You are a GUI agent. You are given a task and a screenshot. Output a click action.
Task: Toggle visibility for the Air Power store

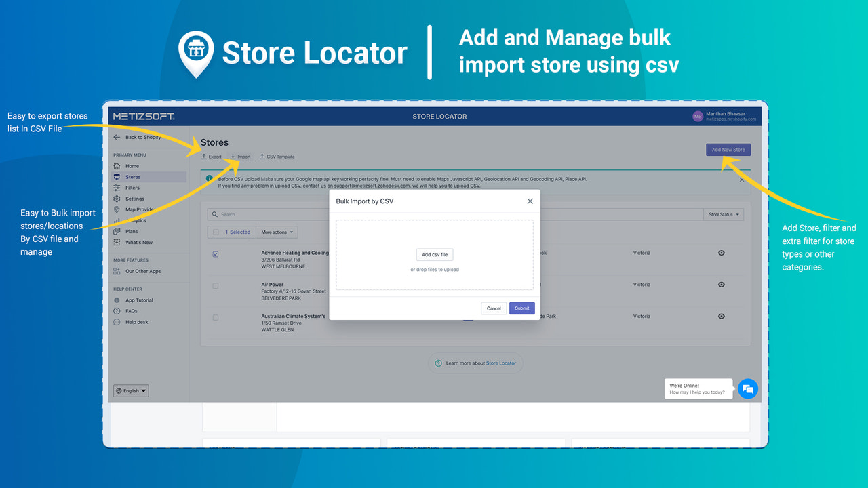721,284
